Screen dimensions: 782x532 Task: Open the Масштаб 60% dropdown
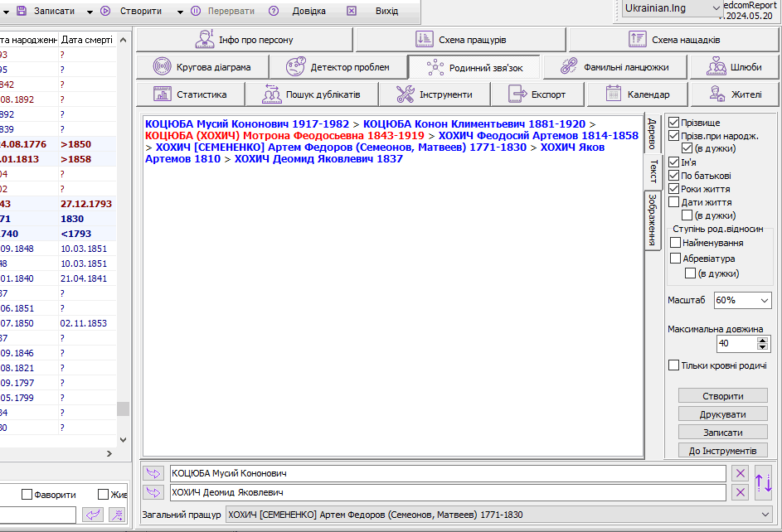(742, 300)
